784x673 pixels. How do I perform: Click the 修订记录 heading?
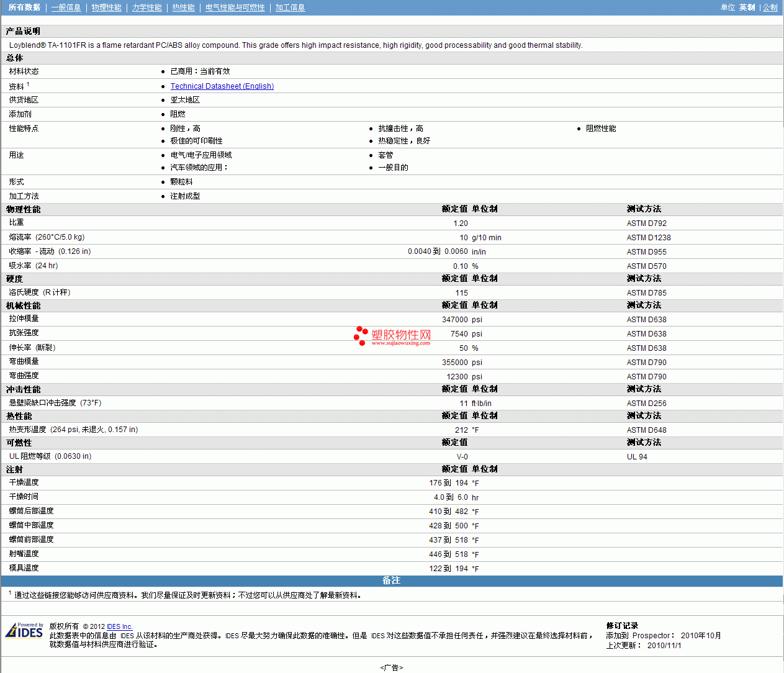click(622, 626)
